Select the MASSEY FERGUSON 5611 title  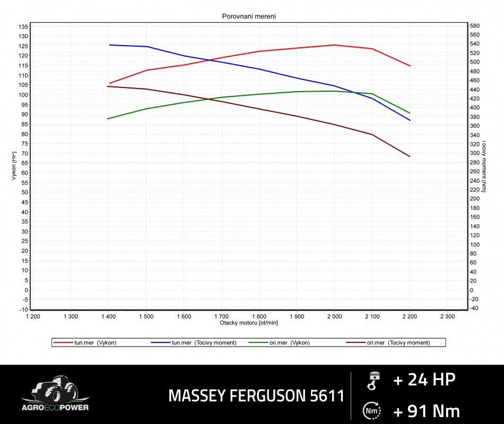point(256,396)
